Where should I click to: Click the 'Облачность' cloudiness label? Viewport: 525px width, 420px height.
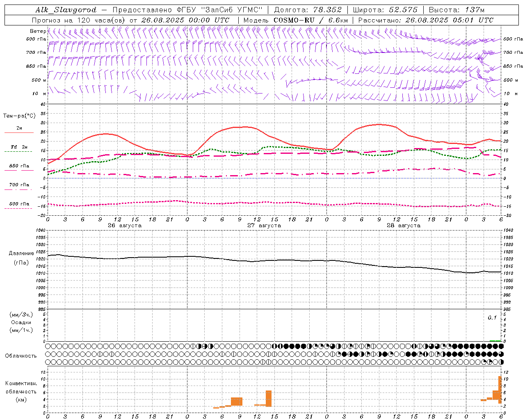(x=21, y=356)
